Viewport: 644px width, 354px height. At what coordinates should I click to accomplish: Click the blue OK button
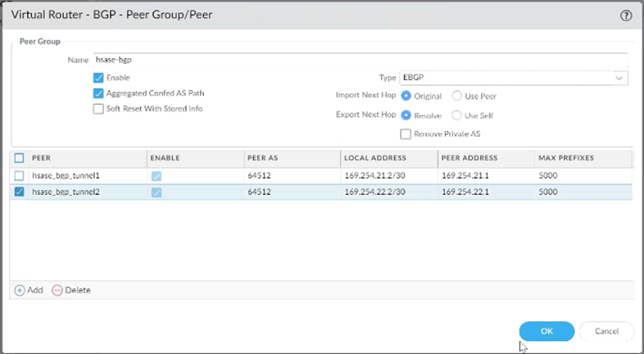(x=546, y=331)
